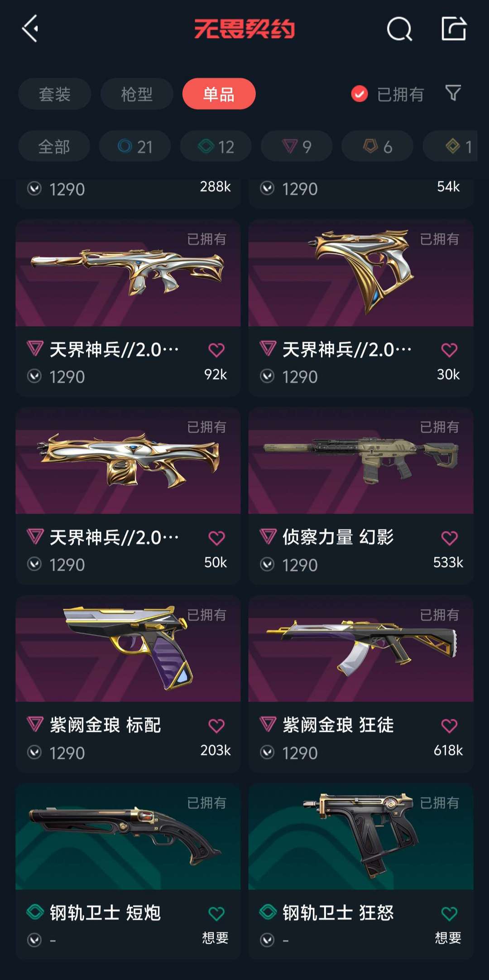Select the 全部 rarity filter

tap(54, 146)
